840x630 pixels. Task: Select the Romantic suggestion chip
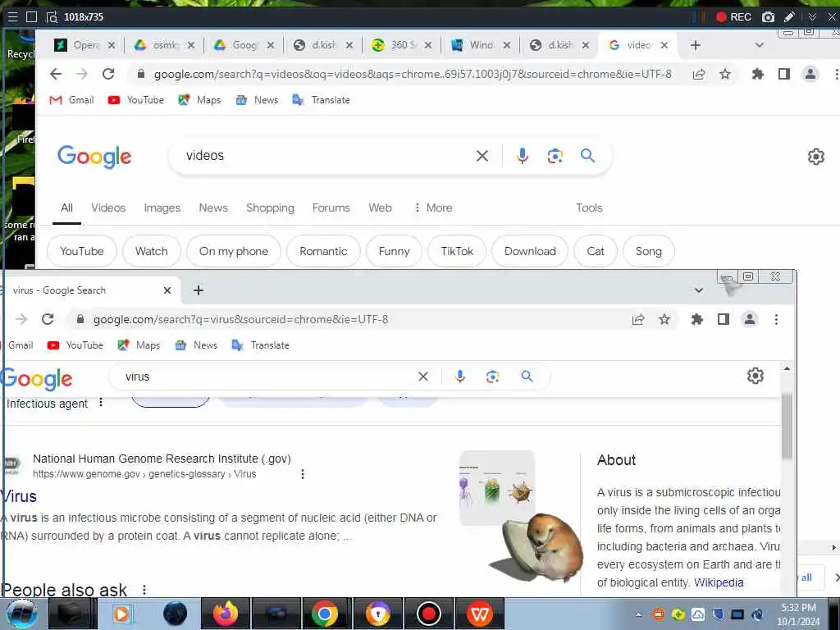(x=323, y=251)
